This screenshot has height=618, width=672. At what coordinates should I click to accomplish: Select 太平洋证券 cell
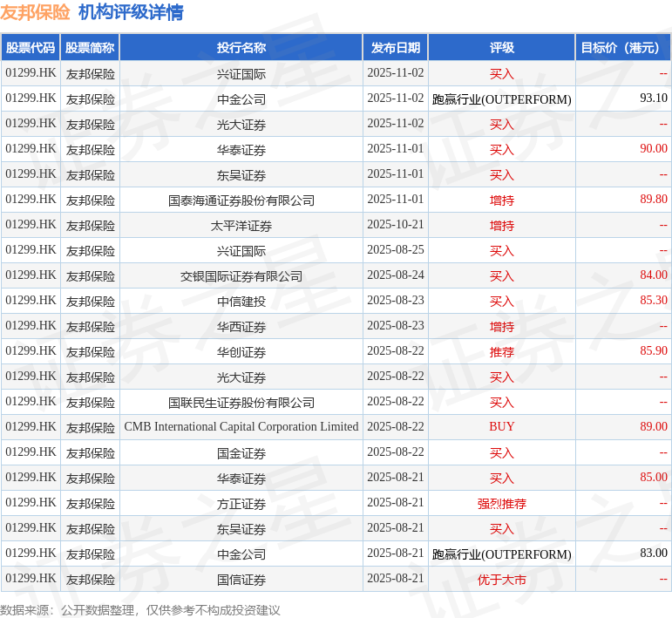coord(241,226)
